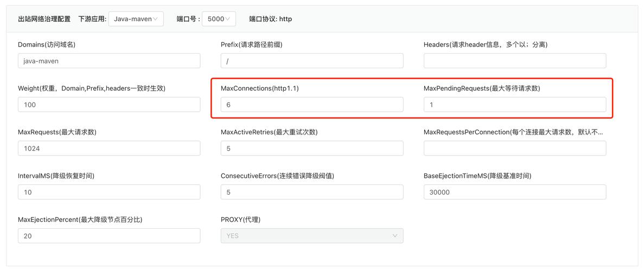
Task: Click the MaxActiveRetries(最大重试次数) label
Action: tap(269, 132)
